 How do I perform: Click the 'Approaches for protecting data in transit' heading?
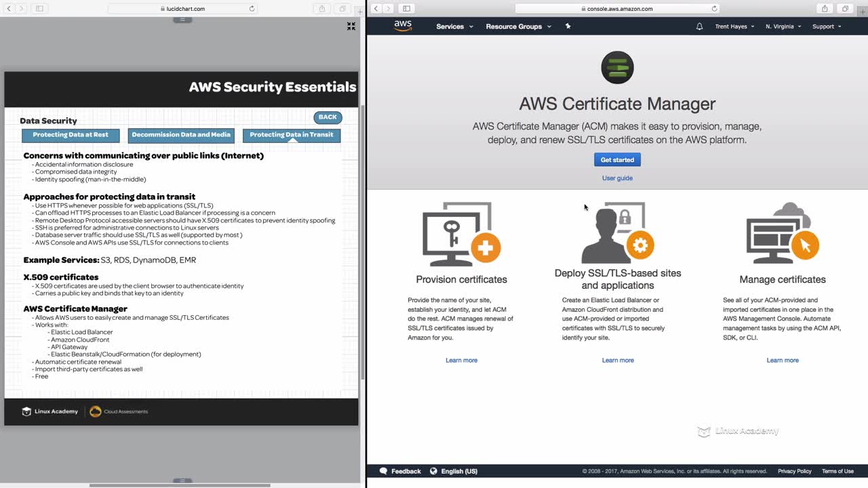(109, 197)
